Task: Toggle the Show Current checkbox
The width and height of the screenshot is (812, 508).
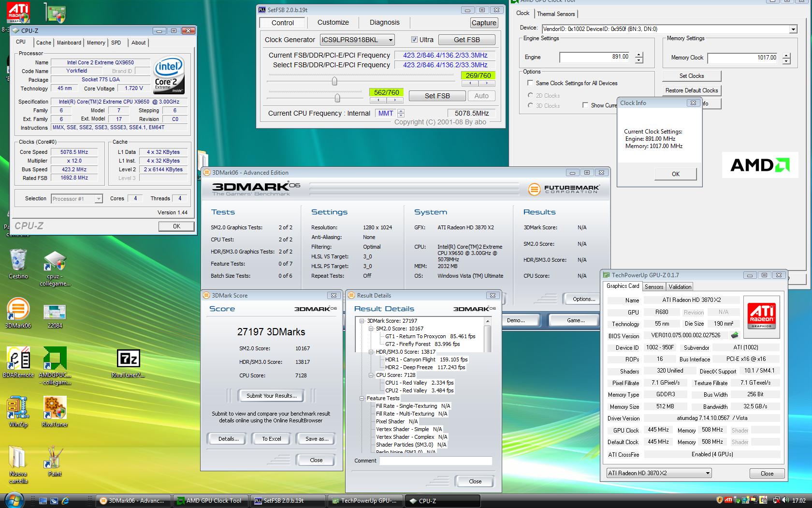Action: [x=585, y=105]
